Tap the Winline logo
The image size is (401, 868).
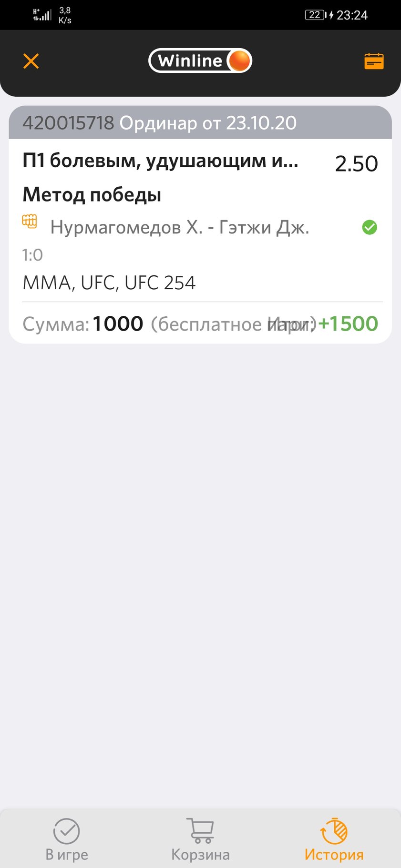point(200,61)
